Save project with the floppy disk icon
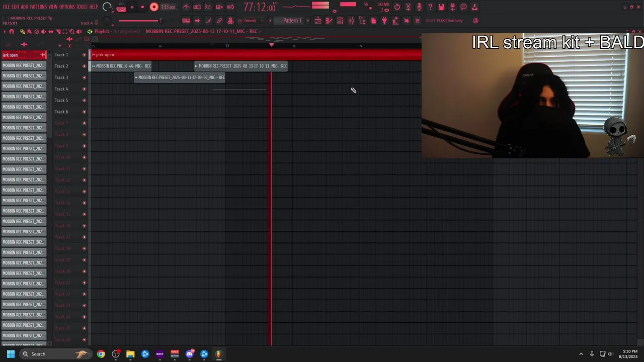Screen dimensions: 644x362 tap(441, 7)
